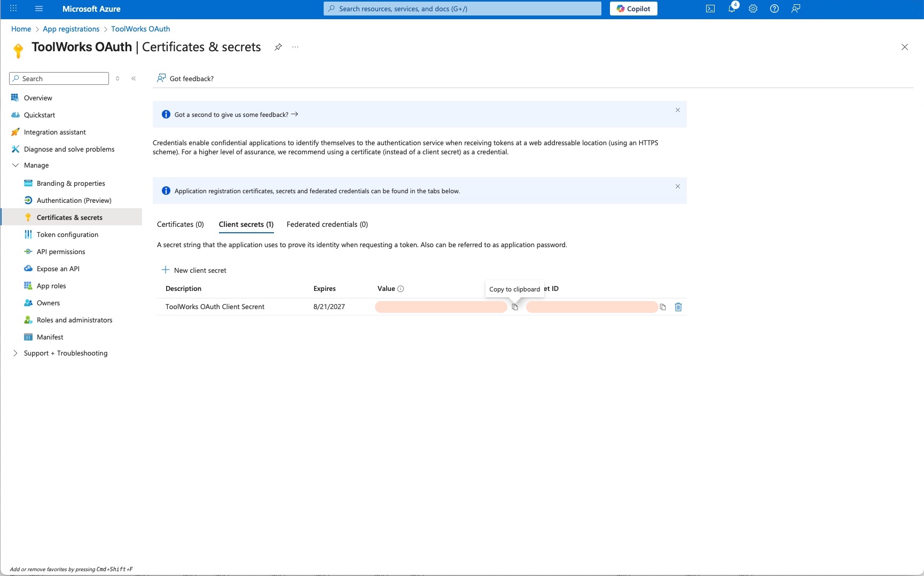Open the Federated credentials tab

(327, 224)
